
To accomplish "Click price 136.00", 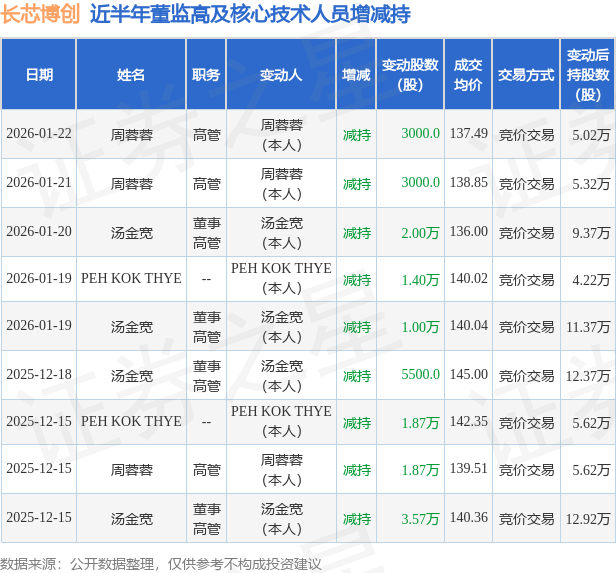I will (468, 232).
